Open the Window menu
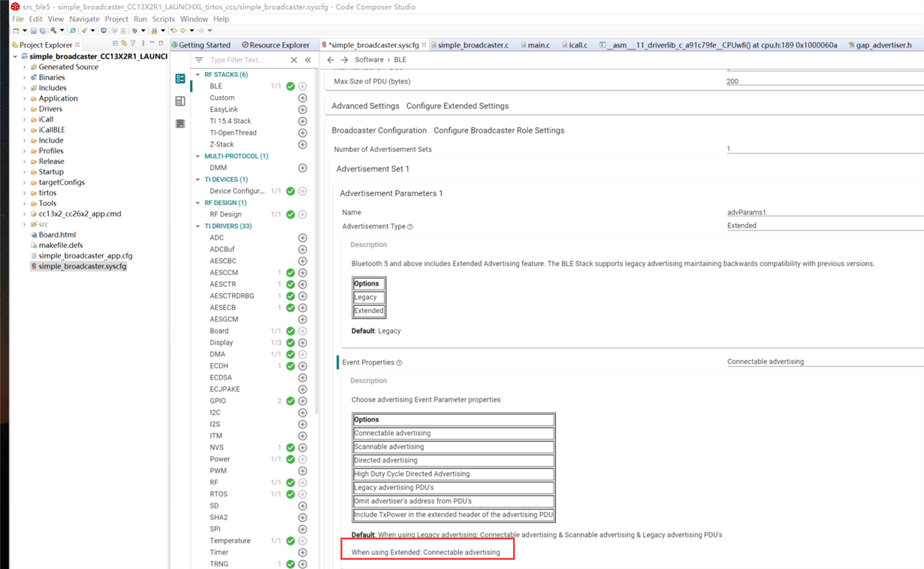This screenshot has height=569, width=924. (x=194, y=19)
